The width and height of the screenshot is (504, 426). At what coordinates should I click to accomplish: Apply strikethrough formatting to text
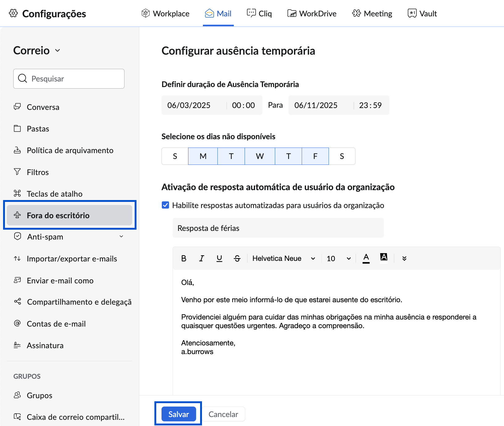[x=237, y=258]
